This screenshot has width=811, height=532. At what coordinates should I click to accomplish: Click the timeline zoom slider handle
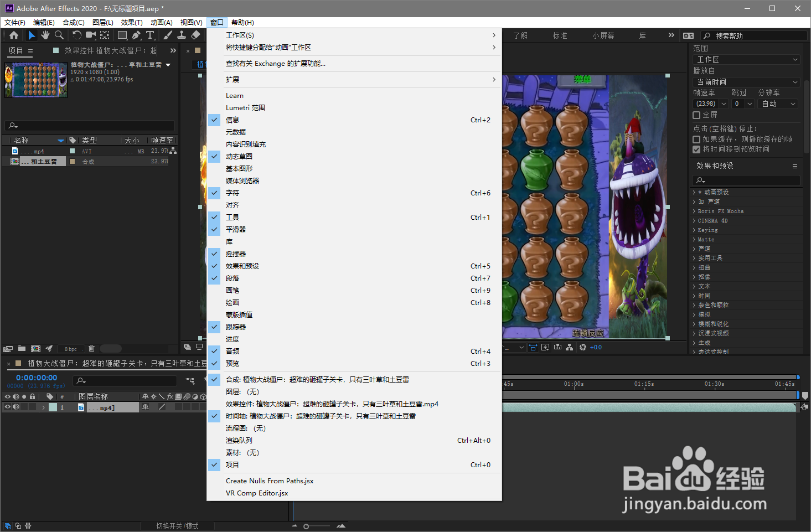click(306, 526)
